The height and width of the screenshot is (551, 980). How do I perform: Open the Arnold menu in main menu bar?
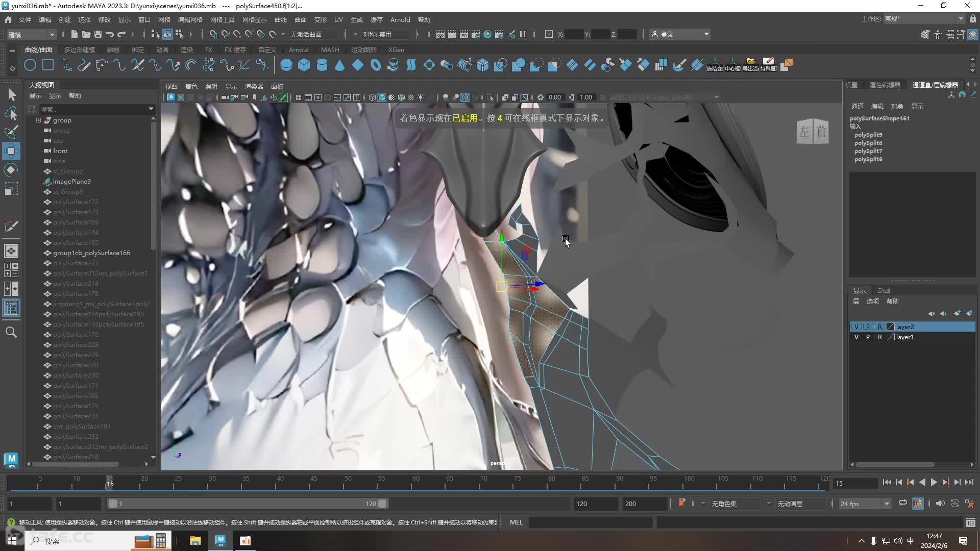click(400, 19)
